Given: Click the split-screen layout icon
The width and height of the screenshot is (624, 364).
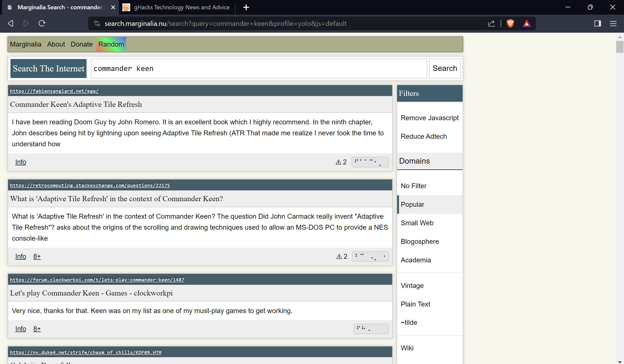Looking at the screenshot, I should click(598, 23).
